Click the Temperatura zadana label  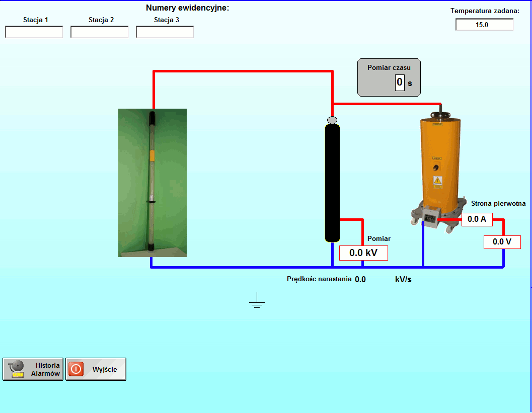(x=485, y=11)
